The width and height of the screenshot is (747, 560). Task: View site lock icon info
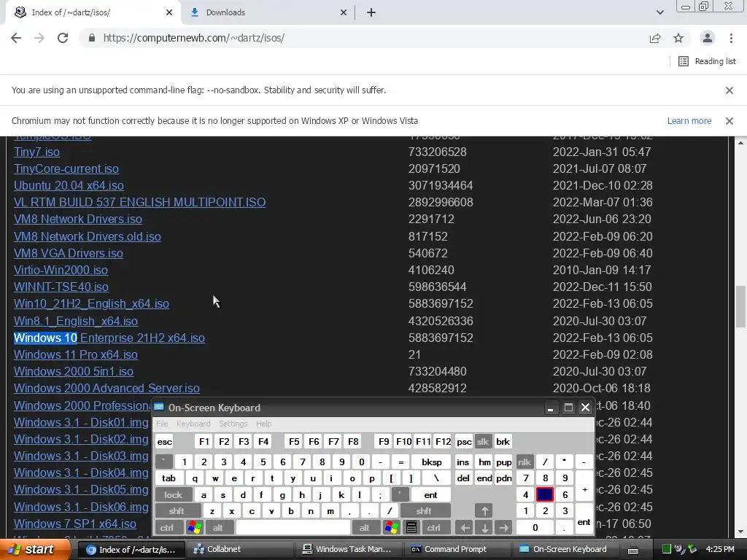click(92, 38)
